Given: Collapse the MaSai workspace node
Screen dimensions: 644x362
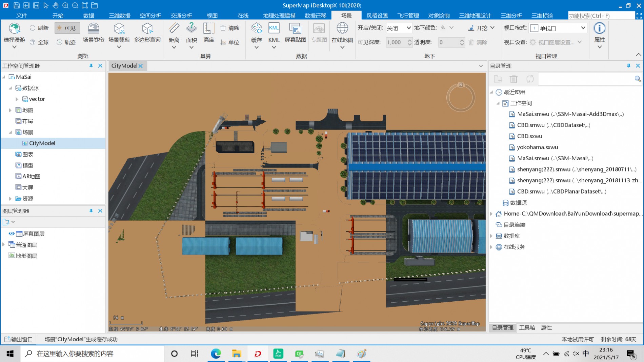Looking at the screenshot, I should tap(4, 77).
